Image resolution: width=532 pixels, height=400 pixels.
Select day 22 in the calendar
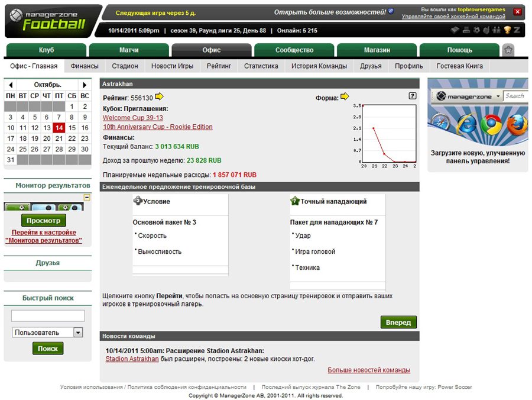(72, 138)
